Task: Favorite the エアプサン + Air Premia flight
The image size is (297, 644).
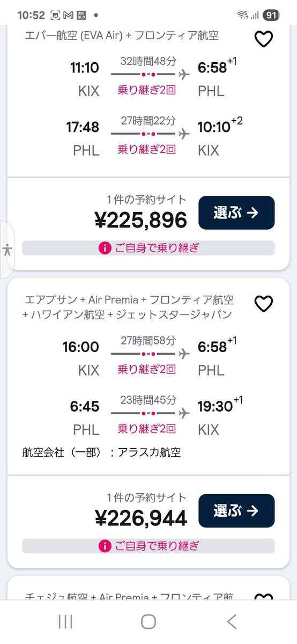Action: click(263, 304)
